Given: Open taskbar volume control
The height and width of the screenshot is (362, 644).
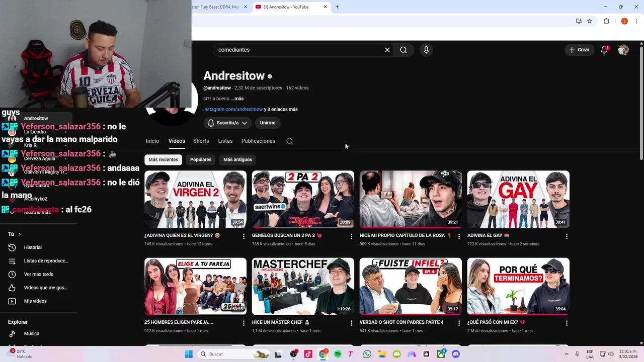Looking at the screenshot, I should point(611,354).
